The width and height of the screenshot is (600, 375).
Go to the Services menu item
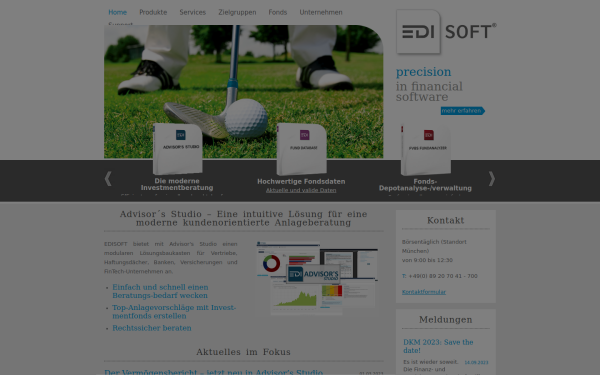192,12
